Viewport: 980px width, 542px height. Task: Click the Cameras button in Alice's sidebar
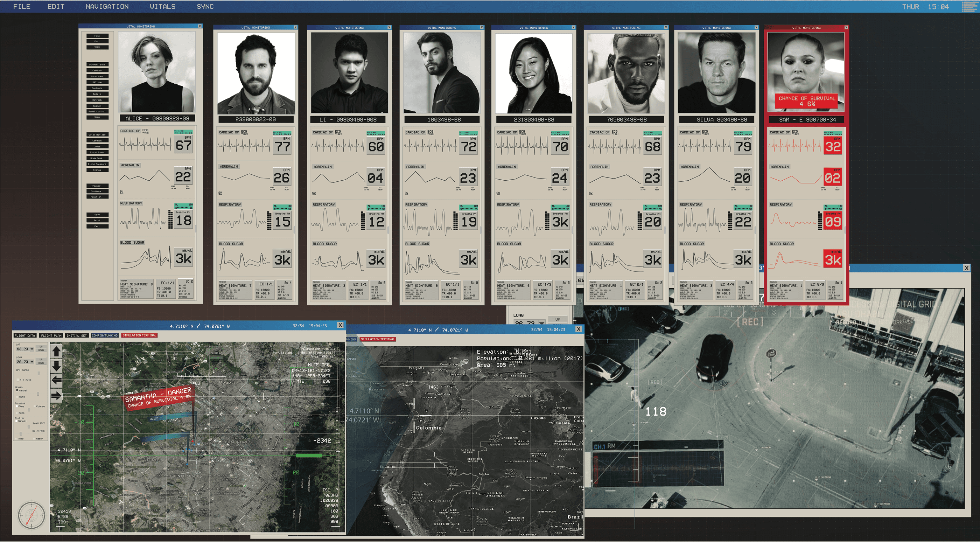tap(97, 70)
